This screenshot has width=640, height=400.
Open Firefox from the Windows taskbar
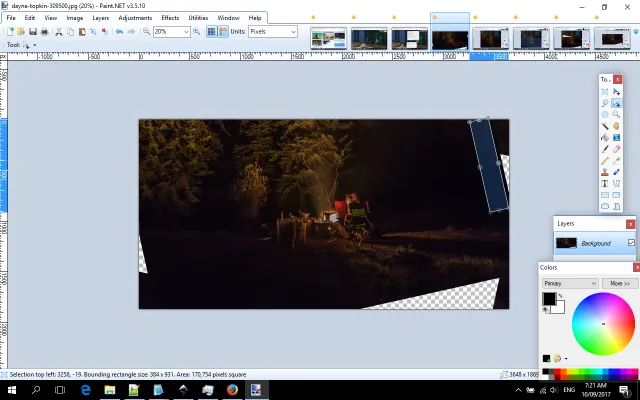(232, 389)
